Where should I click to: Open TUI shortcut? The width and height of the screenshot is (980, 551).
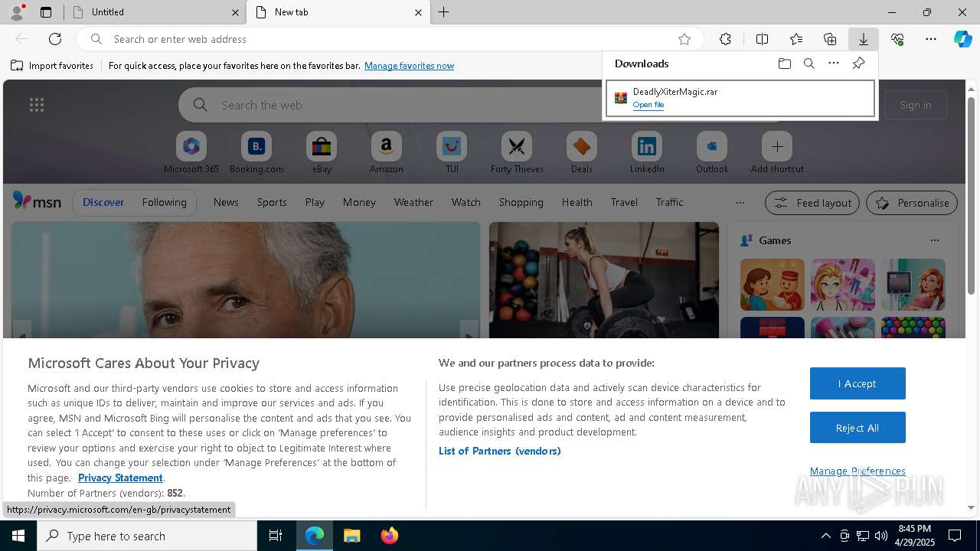452,152
